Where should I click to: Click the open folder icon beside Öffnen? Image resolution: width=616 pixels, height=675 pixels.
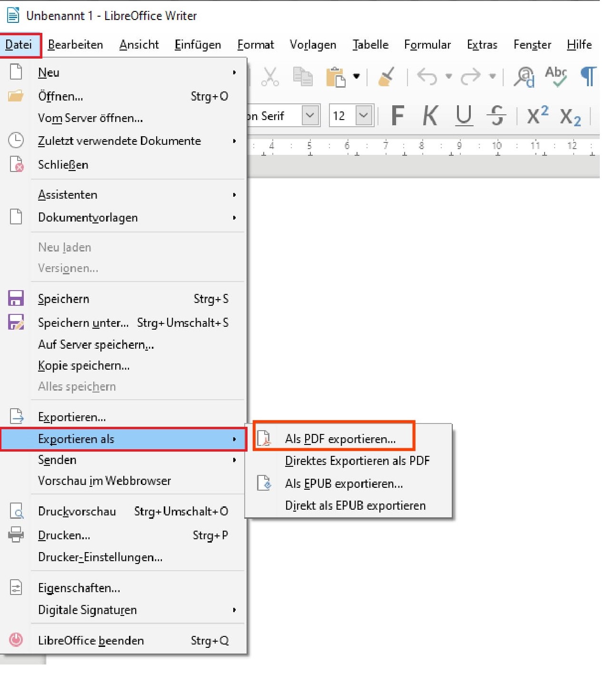pyautogui.click(x=16, y=96)
